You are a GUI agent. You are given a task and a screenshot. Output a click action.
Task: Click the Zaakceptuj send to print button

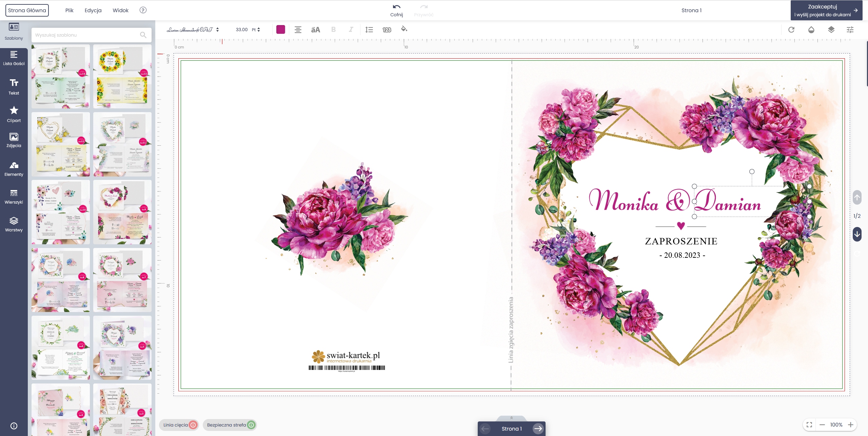point(826,10)
